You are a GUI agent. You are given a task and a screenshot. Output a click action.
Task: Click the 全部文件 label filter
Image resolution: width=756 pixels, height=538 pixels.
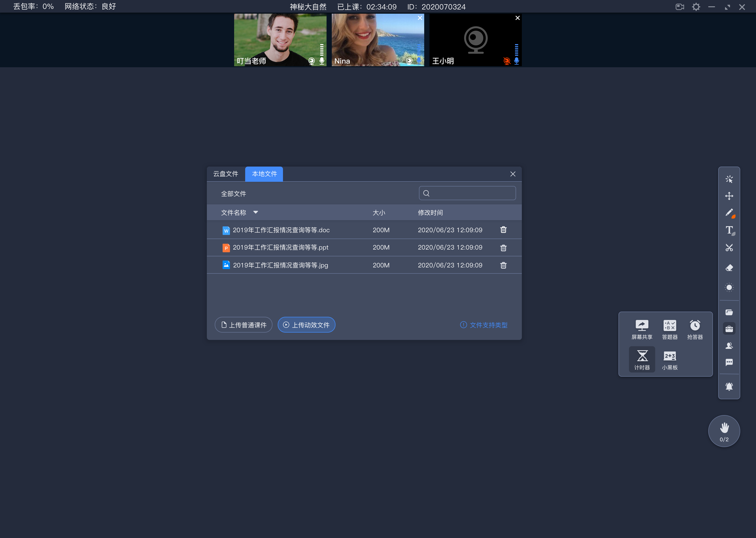(x=233, y=194)
